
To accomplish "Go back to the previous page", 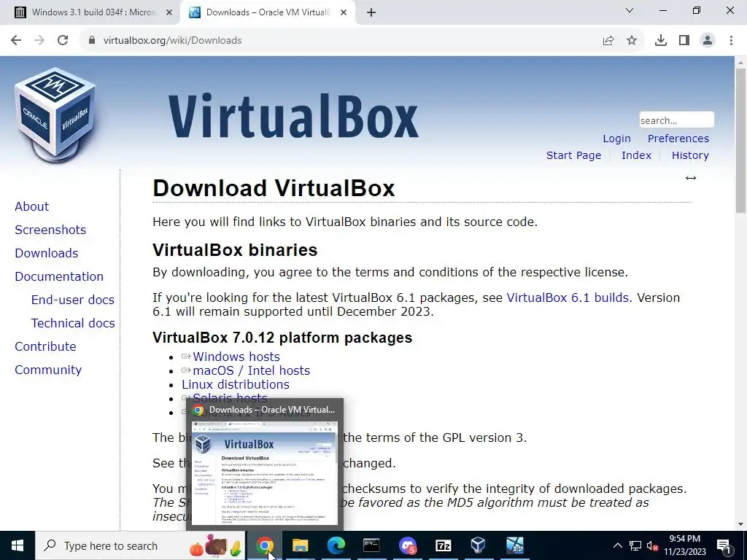I will 16,41.
